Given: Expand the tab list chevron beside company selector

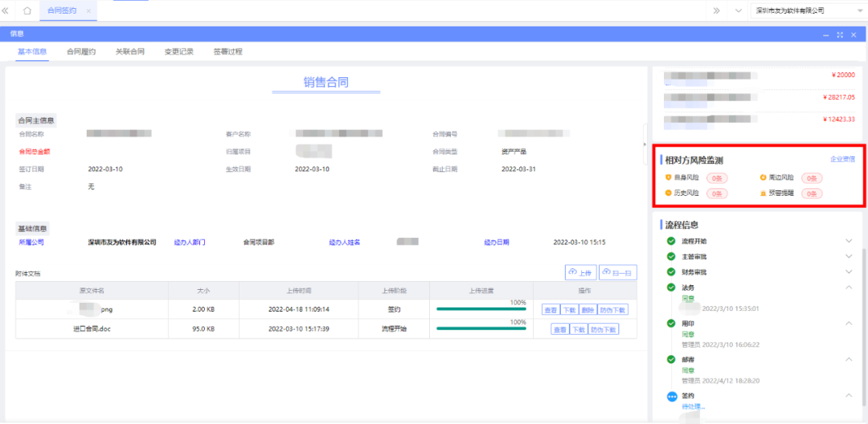Looking at the screenshot, I should (739, 10).
